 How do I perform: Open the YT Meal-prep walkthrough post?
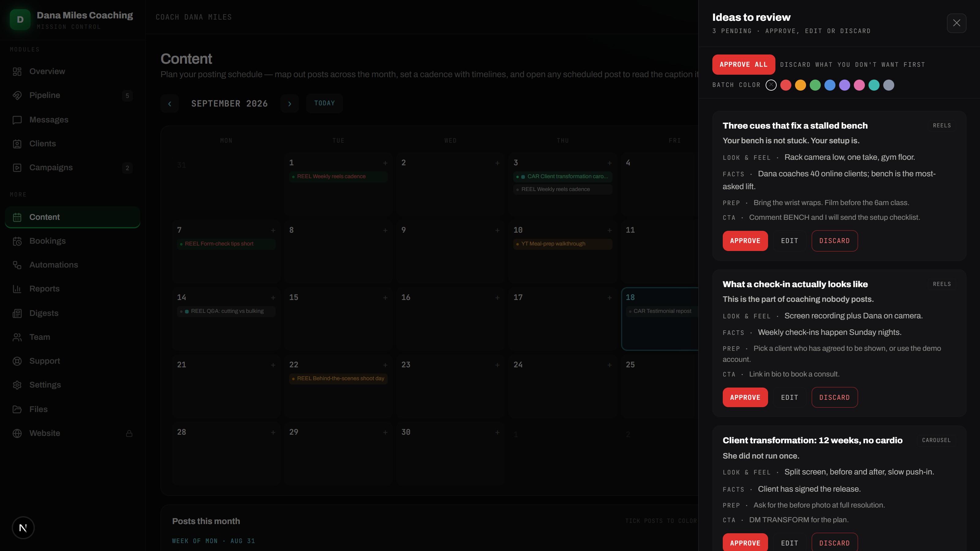pyautogui.click(x=563, y=244)
